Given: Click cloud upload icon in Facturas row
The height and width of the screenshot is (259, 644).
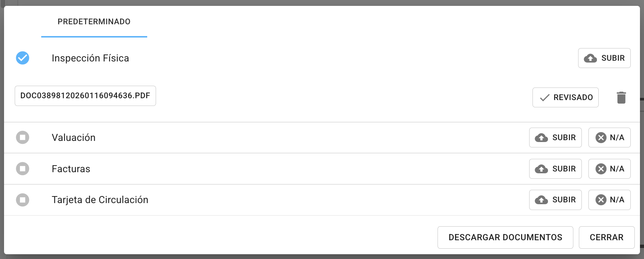Looking at the screenshot, I should tap(541, 169).
